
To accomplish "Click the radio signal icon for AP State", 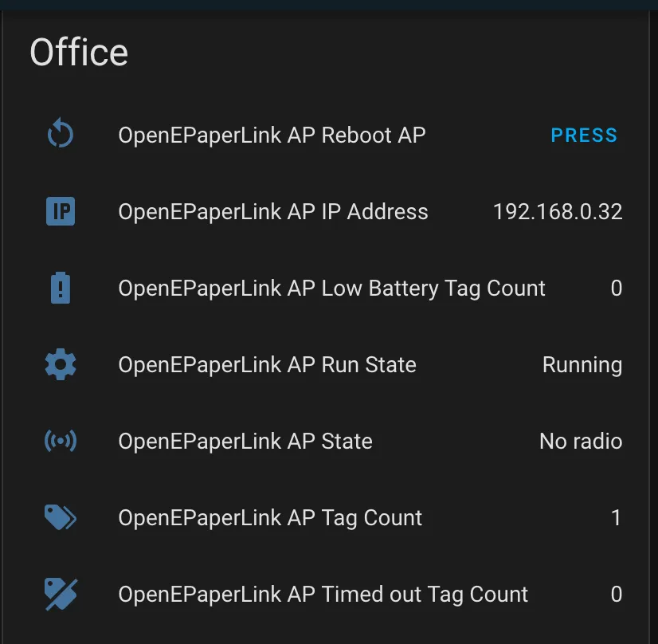I will (60, 441).
